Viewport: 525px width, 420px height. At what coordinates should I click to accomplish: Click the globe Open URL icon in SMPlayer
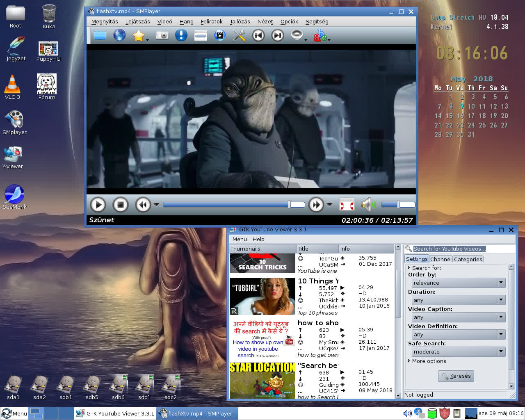pyautogui.click(x=119, y=35)
